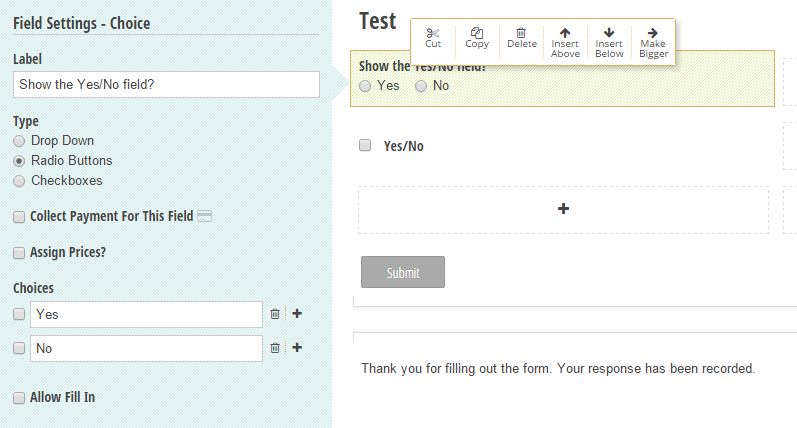The width and height of the screenshot is (797, 428).
Task: Click the Make Bigger arrow icon
Action: point(653,33)
